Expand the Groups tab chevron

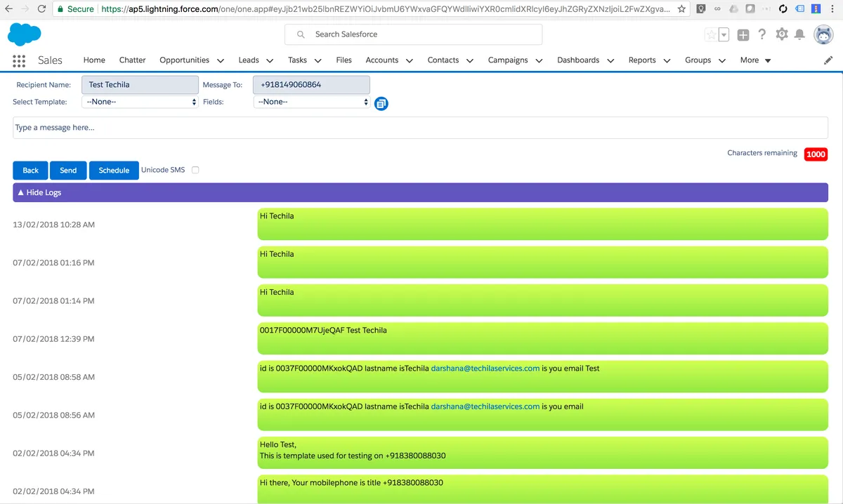pos(722,61)
